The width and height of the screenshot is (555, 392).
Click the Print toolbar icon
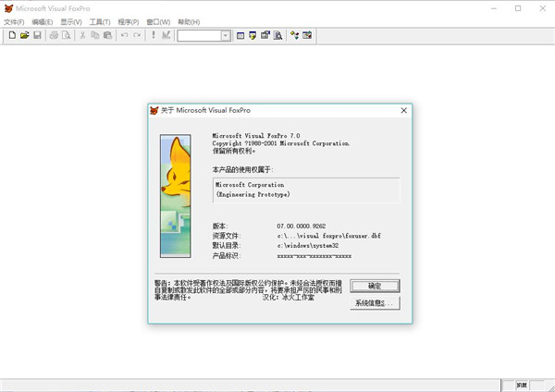54,35
